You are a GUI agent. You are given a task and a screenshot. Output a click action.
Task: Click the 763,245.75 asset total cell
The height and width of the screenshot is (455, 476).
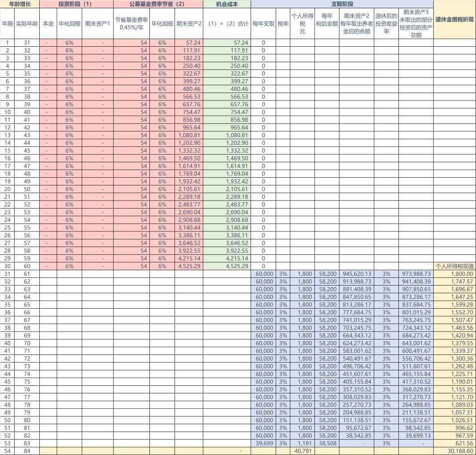(416, 320)
